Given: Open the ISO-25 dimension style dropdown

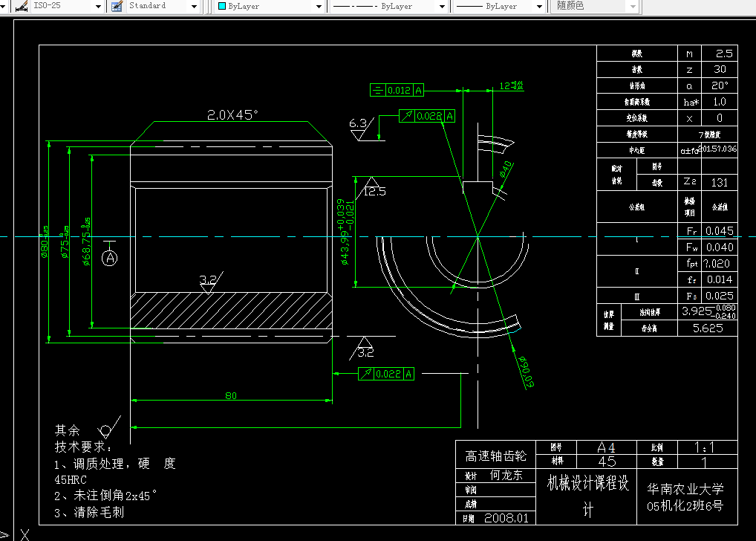Looking at the screenshot, I should point(98,6).
